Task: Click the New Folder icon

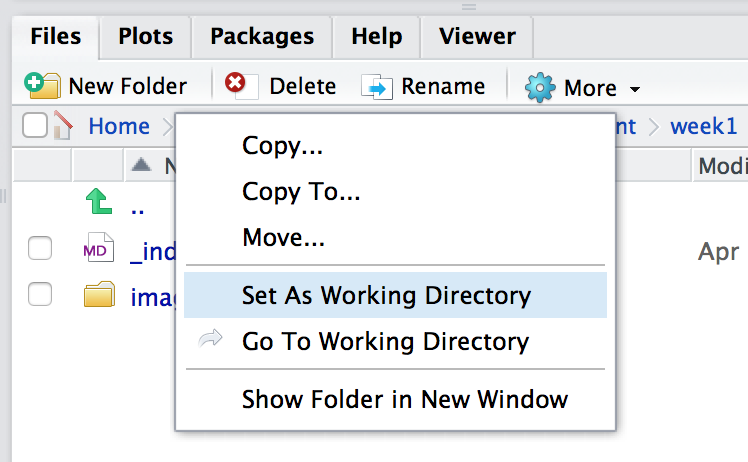Action: pyautogui.click(x=42, y=86)
